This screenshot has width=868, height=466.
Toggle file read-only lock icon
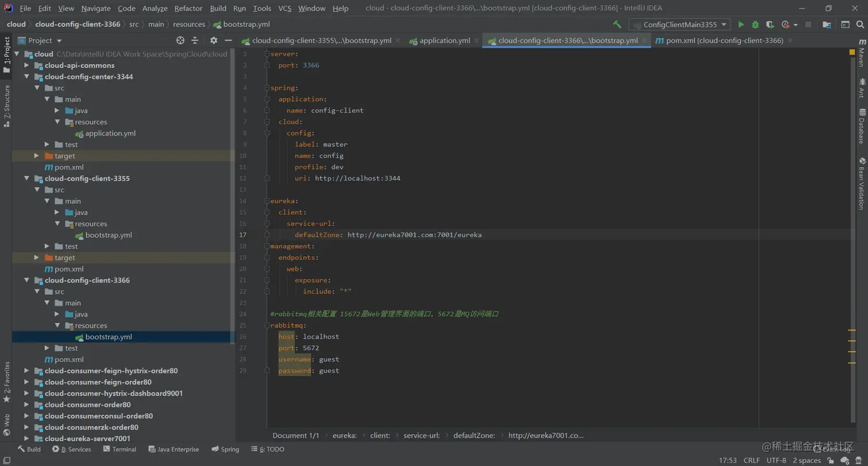[x=830, y=461]
